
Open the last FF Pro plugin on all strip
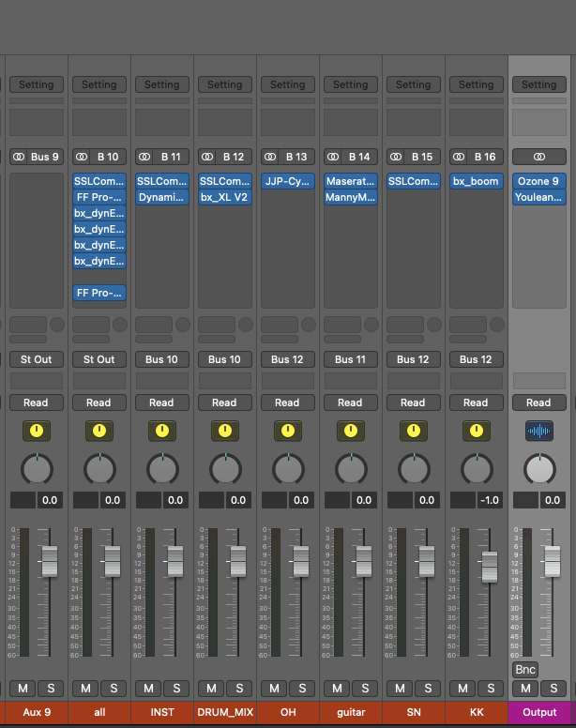coord(99,293)
